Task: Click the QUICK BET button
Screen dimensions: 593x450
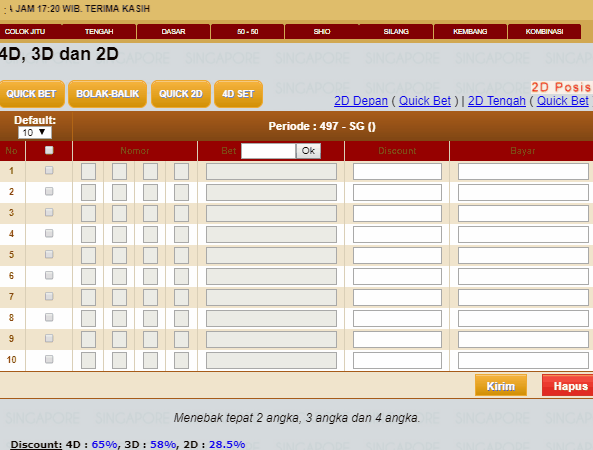Action: (32, 94)
